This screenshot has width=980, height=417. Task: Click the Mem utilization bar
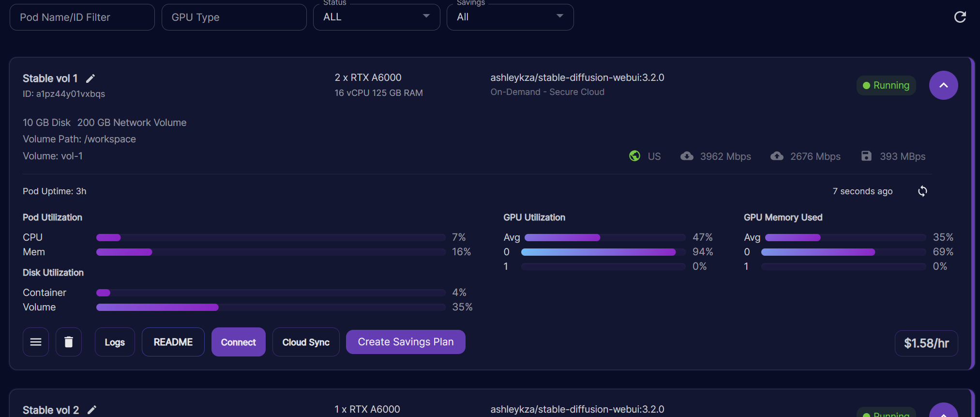coord(271,252)
